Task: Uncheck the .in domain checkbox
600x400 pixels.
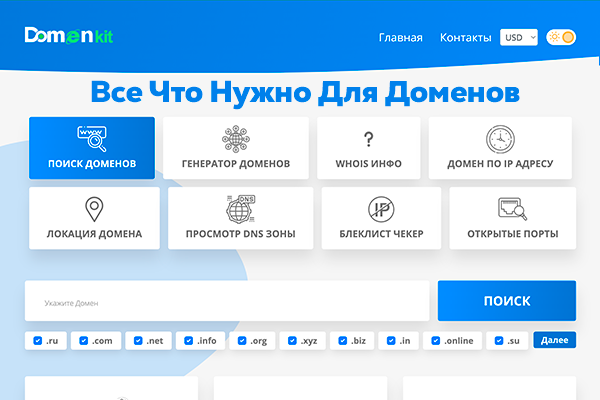Action: 391,341
